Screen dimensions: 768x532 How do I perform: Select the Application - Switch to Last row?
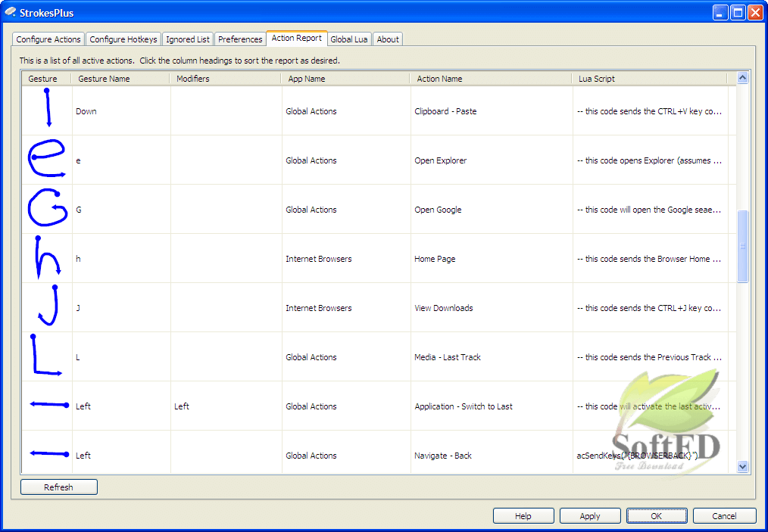(379, 406)
